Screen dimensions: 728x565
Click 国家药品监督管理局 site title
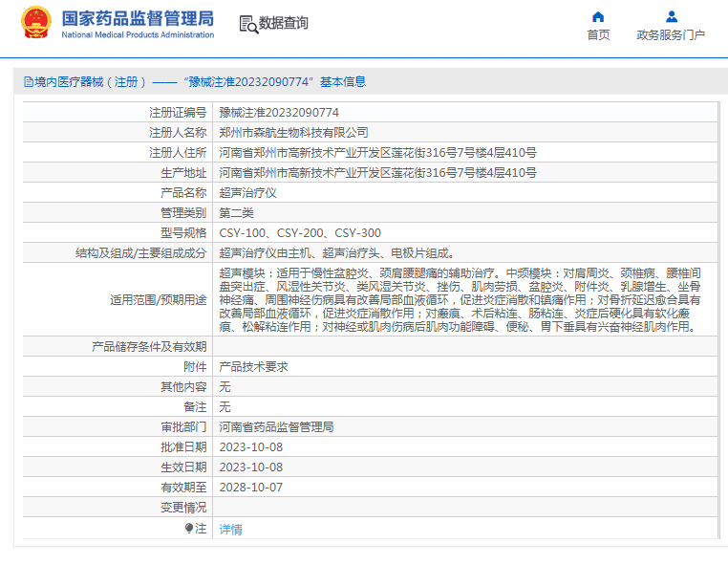[x=138, y=18]
